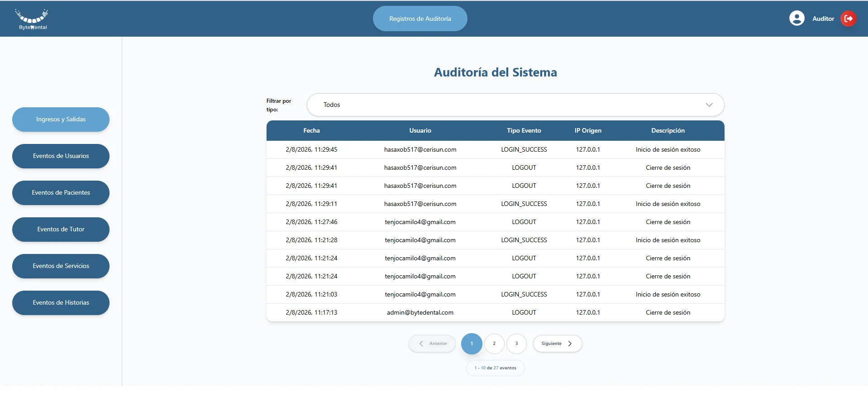Click the Siguiente button

(x=557, y=344)
